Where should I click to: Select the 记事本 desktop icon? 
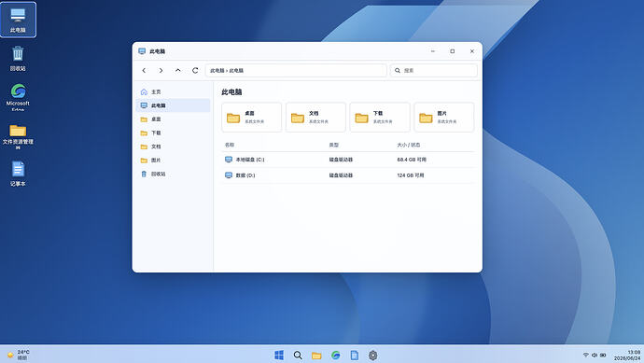click(x=18, y=175)
